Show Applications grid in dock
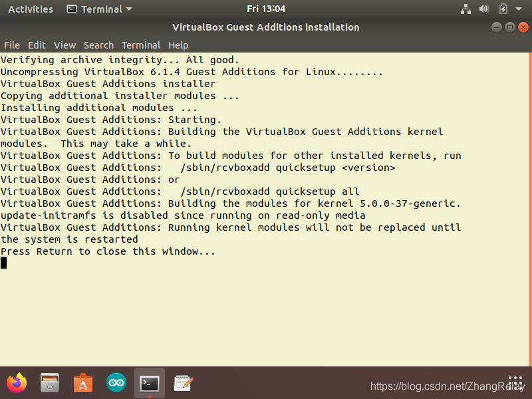 coord(515,382)
